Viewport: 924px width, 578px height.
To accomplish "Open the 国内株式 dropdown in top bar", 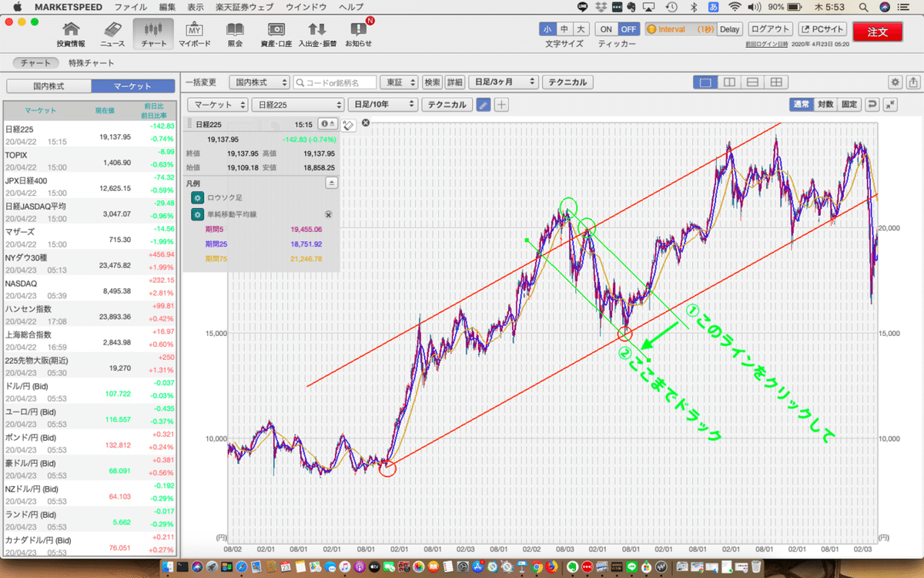I will click(x=261, y=82).
